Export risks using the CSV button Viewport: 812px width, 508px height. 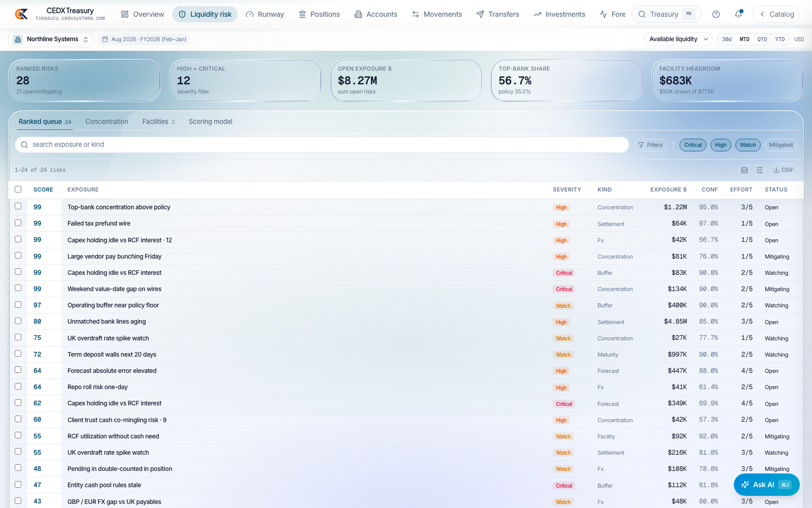[783, 170]
